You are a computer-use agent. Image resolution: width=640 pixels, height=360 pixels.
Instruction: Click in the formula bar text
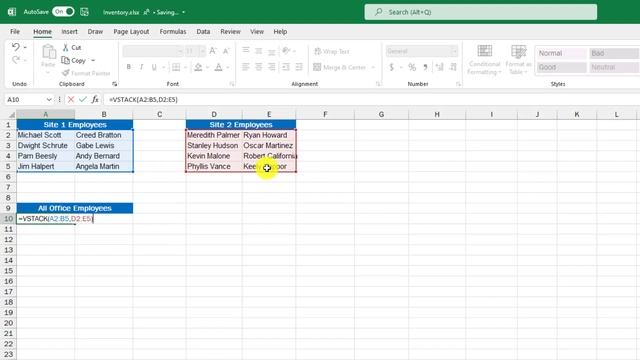(143, 100)
